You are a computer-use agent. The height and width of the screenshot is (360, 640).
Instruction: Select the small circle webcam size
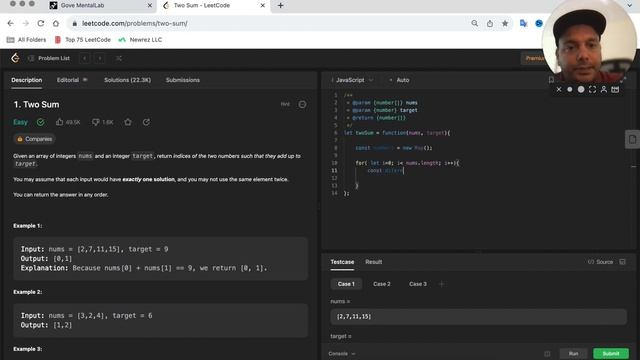coord(570,89)
